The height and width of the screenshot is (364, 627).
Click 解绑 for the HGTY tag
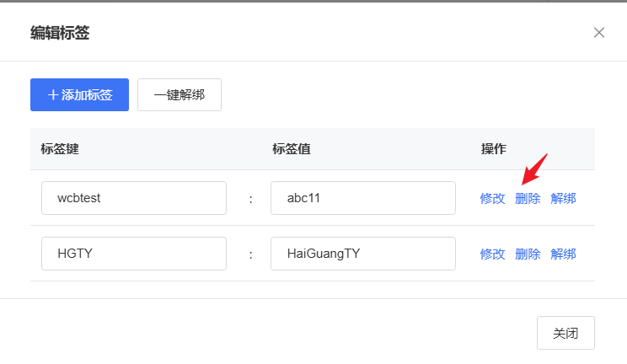[563, 254]
